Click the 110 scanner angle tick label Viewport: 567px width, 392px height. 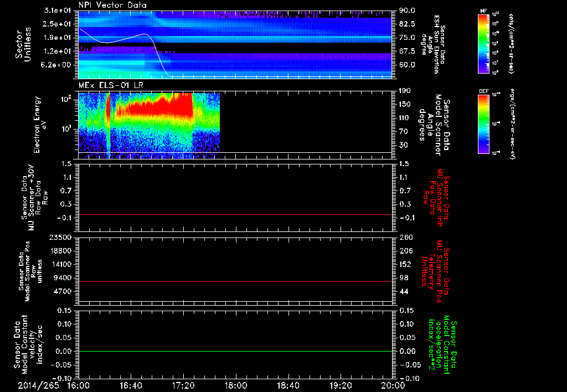(x=405, y=118)
